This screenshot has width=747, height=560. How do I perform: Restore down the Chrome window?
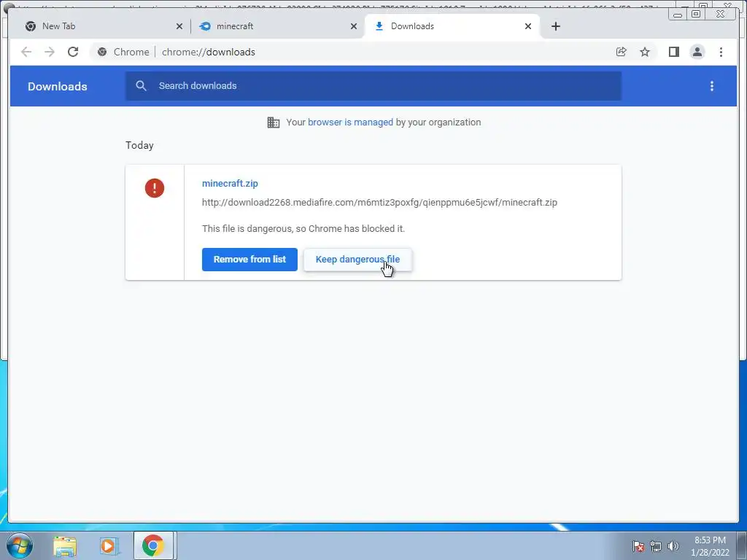click(696, 15)
